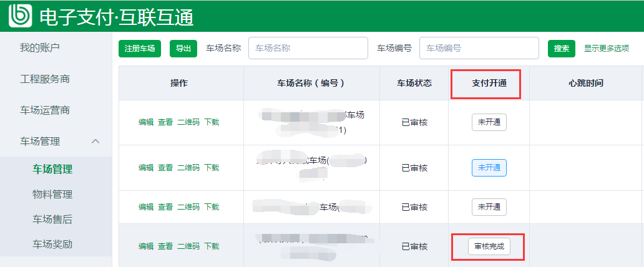Collapse the 车场管理 sidebar chevron
644x267 pixels.
95,142
